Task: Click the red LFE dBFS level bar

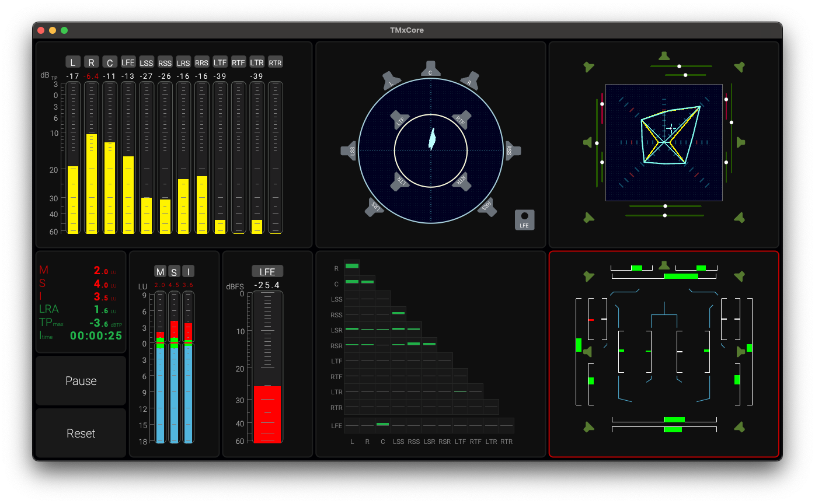Action: click(x=267, y=414)
